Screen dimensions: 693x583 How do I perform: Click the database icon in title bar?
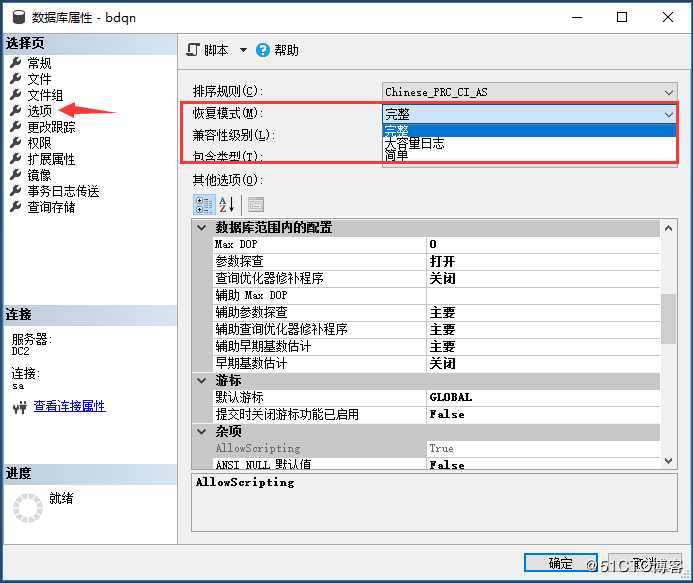[19, 17]
